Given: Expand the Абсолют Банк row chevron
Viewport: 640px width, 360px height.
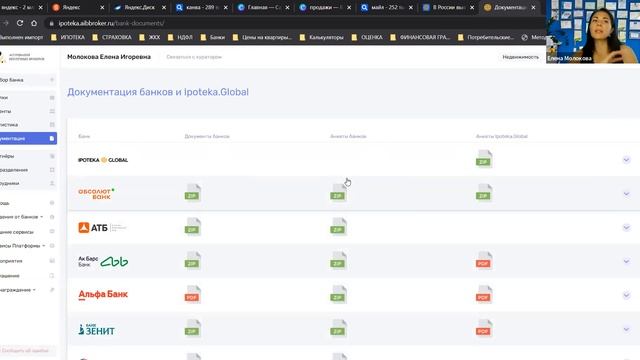Looking at the screenshot, I should point(626,193).
